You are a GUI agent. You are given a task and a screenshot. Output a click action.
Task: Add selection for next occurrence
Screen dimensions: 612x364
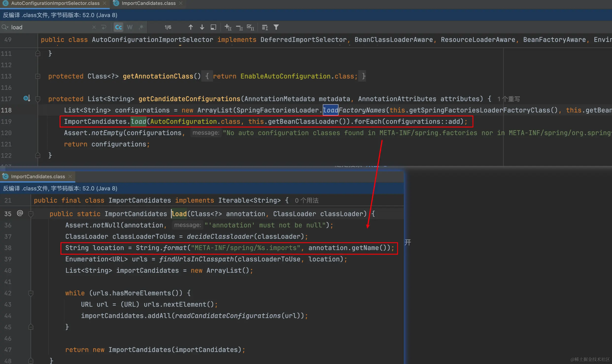[228, 27]
